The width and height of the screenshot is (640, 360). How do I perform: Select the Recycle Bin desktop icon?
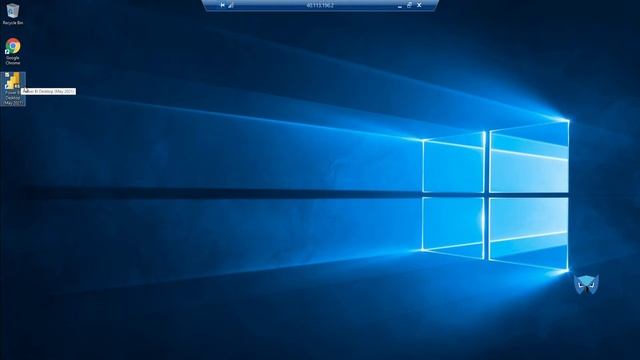pyautogui.click(x=13, y=14)
